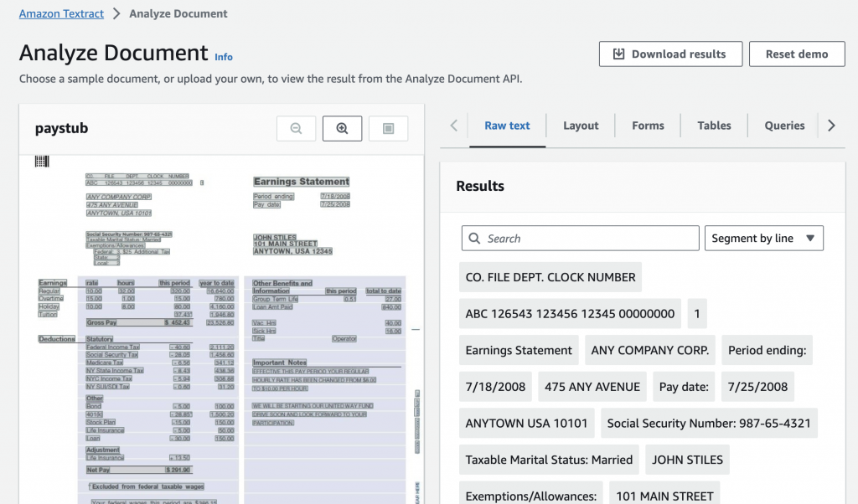
Task: Click the 'CO. FILE DEPT. CLOCK NUMBER' result
Action: pyautogui.click(x=550, y=277)
